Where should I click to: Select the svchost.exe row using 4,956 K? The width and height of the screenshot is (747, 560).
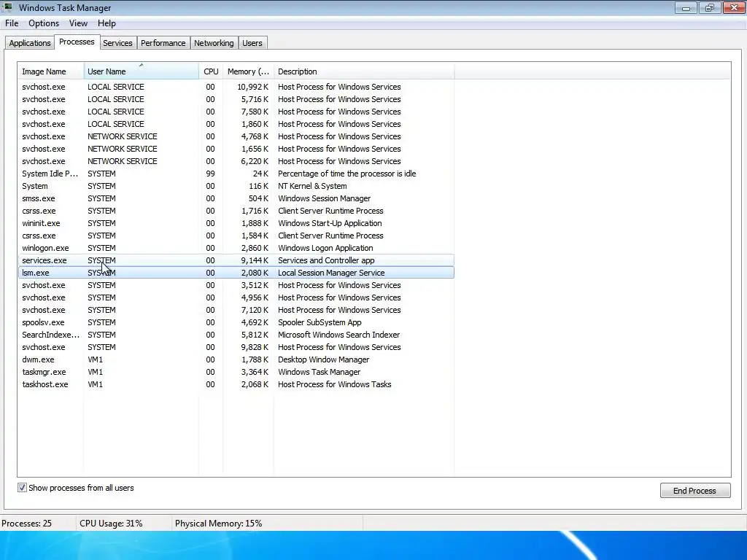236,297
